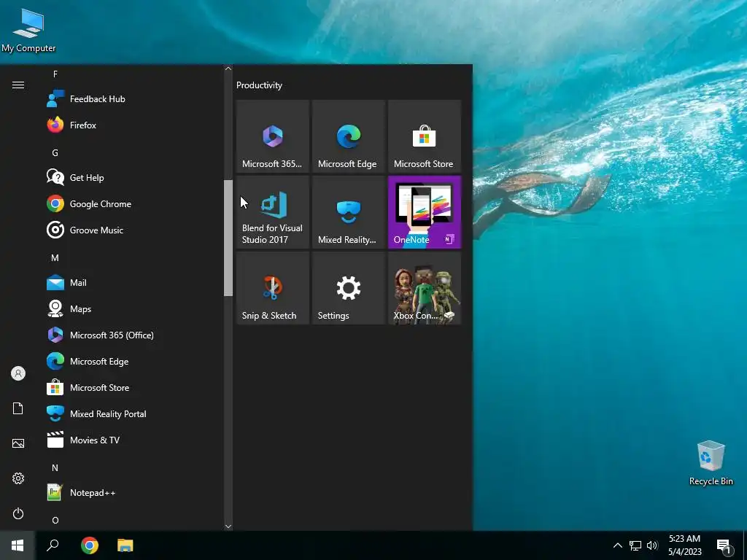Click the letter M group header
Viewport: 747px width, 560px height.
click(x=55, y=258)
